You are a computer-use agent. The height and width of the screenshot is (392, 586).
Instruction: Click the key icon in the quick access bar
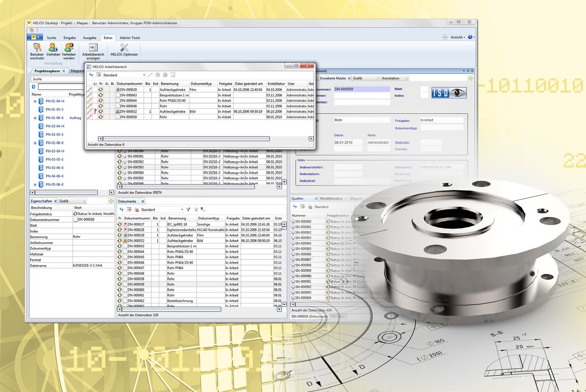click(32, 30)
